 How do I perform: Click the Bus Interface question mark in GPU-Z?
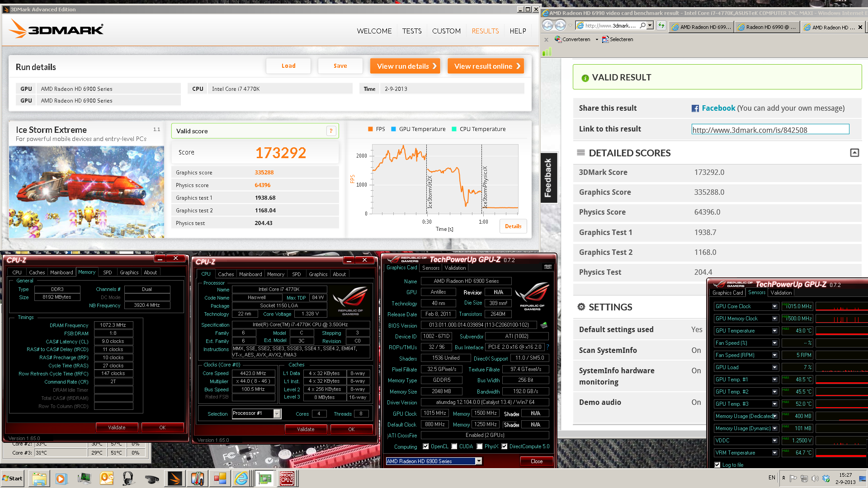tap(547, 347)
